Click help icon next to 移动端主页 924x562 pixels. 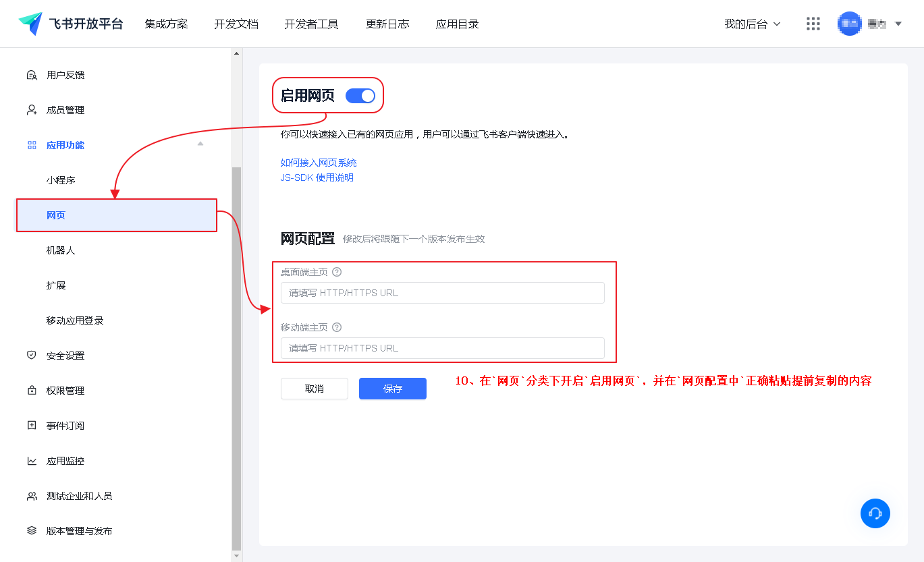(337, 327)
